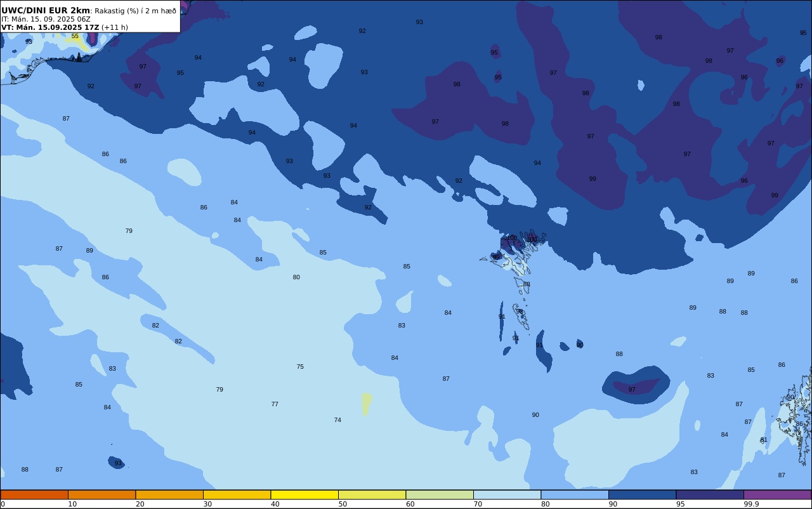Click the legend tick label '10'
This screenshot has width=812, height=509.
72,504
